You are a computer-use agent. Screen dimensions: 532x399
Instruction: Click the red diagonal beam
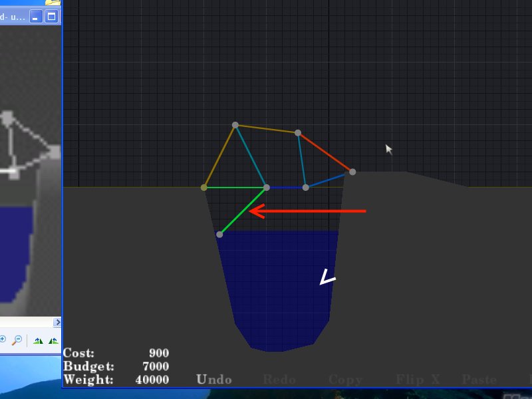[325, 152]
